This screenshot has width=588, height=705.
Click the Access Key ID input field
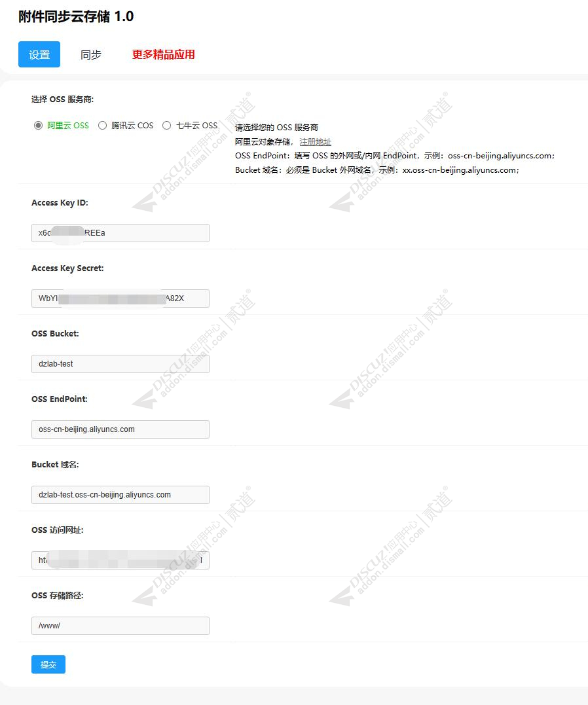tap(120, 233)
